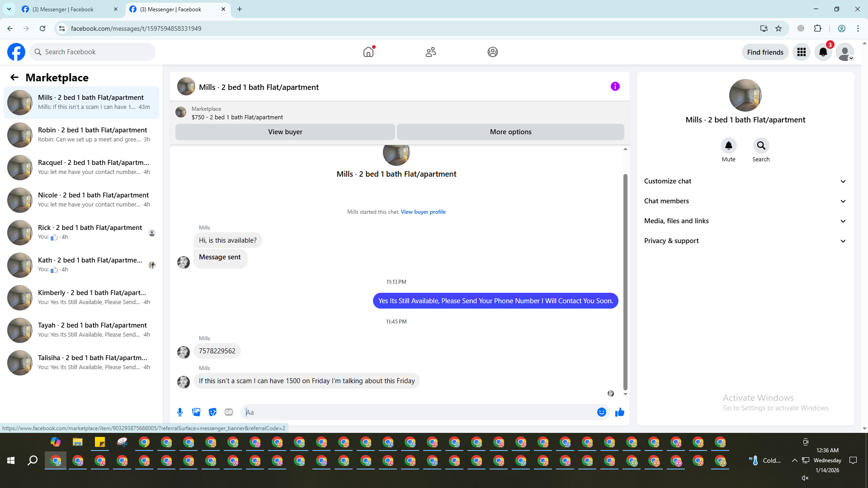
Task: Expand Privacy & support section
Action: (x=745, y=241)
